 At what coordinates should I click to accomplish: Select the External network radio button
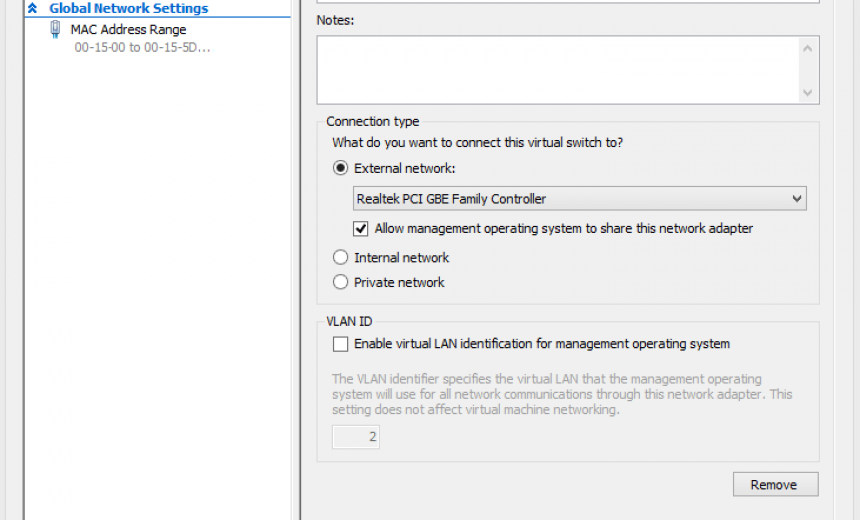pos(341,169)
